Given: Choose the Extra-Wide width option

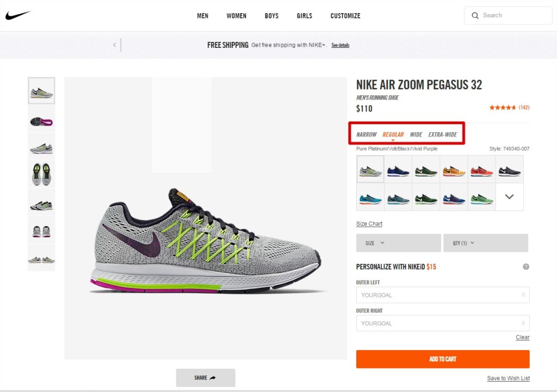Looking at the screenshot, I should pyautogui.click(x=443, y=135).
